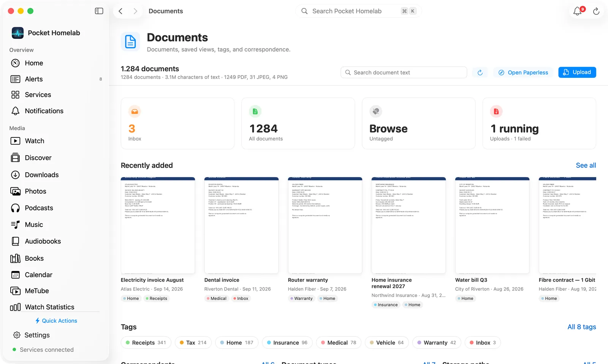Open the 1 running Uploads card

(539, 123)
